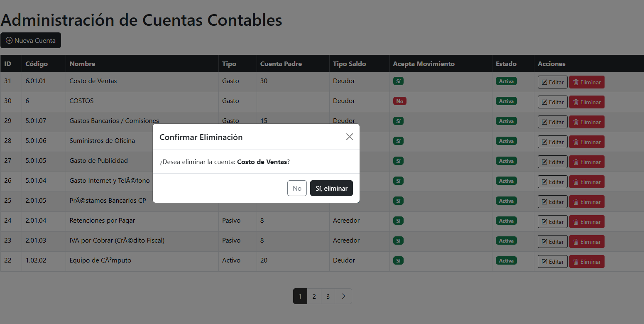644x324 pixels.
Task: Click the edit icon for Gastos Bancarios / Comisiones
Action: [544, 122]
